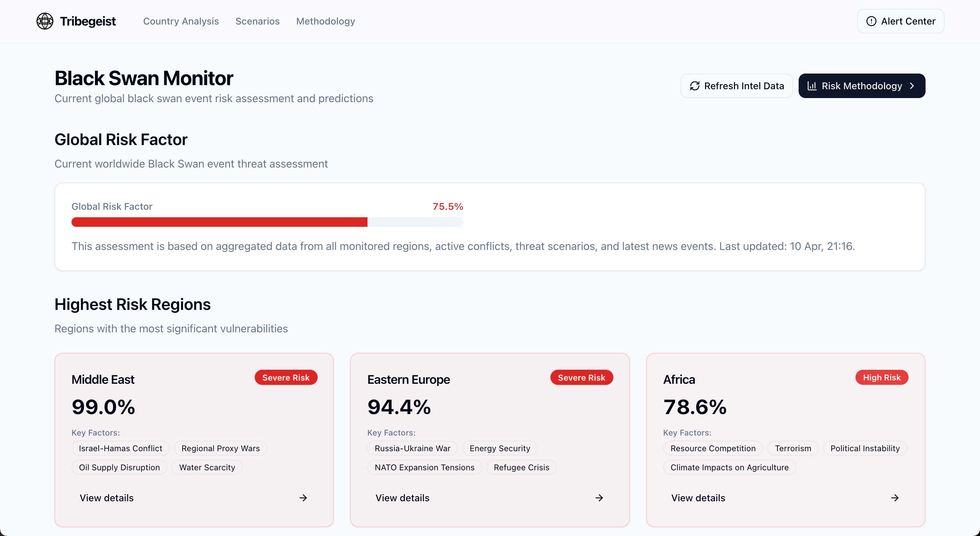Viewport: 980px width, 536px height.
Task: Click the Eastern Europe card arrow icon
Action: tap(599, 498)
